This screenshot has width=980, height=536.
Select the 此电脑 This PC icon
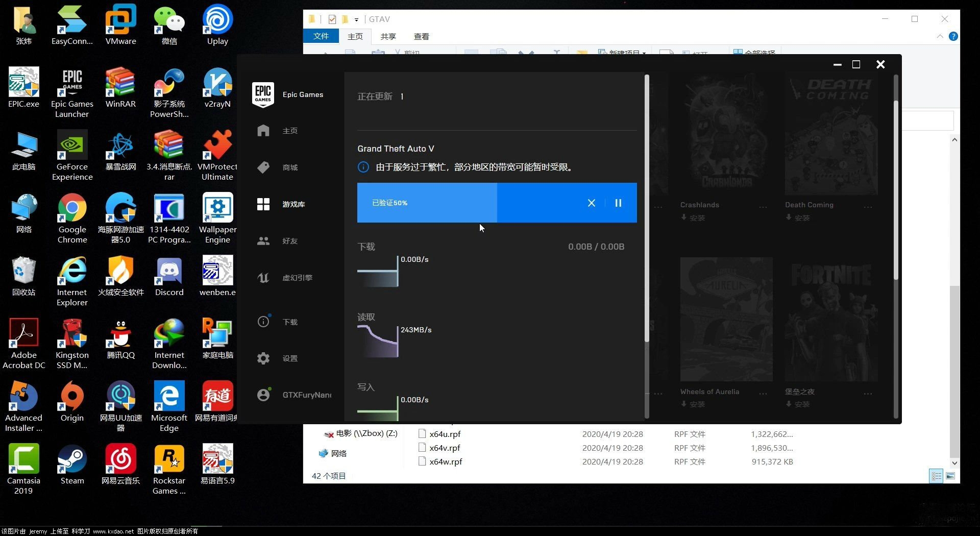pyautogui.click(x=23, y=151)
